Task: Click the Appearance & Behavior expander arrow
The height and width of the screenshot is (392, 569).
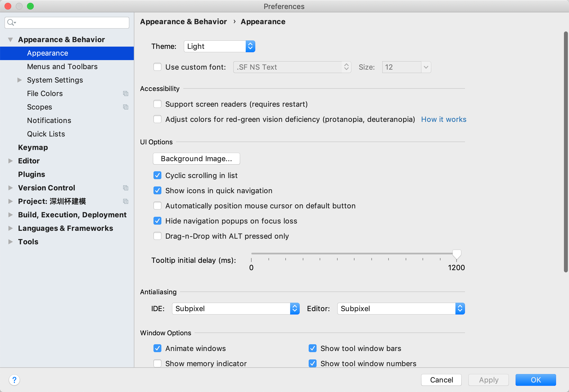Action: [x=10, y=39]
